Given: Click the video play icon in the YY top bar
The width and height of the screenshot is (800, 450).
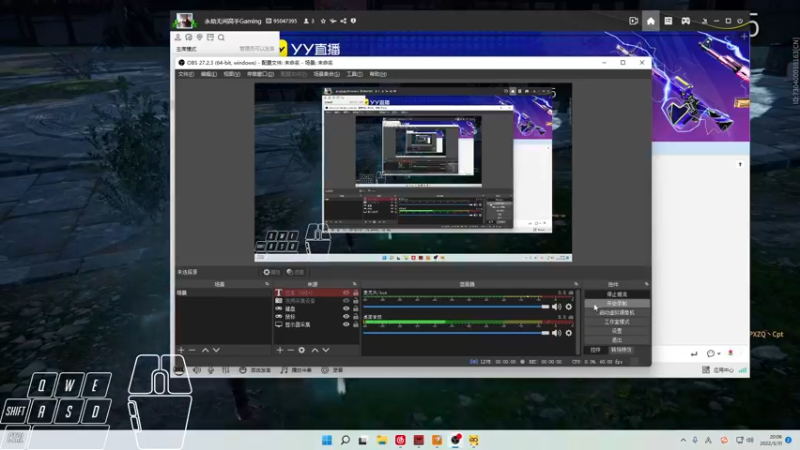Looking at the screenshot, I should (x=634, y=21).
